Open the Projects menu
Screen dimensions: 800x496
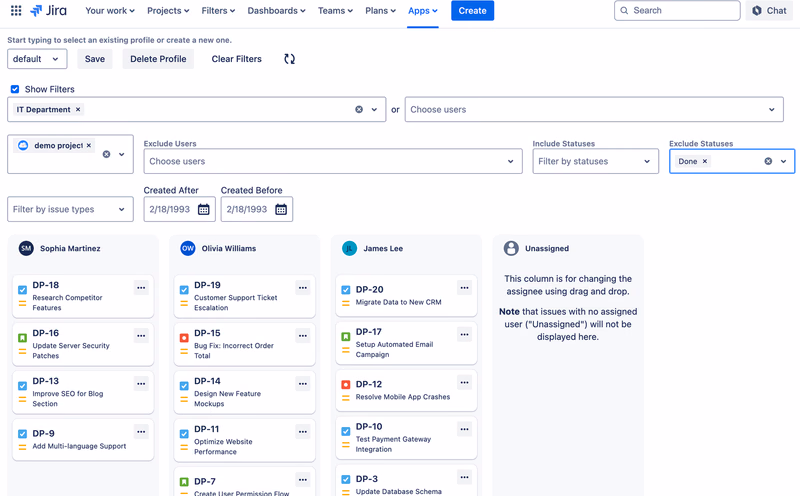coord(168,11)
